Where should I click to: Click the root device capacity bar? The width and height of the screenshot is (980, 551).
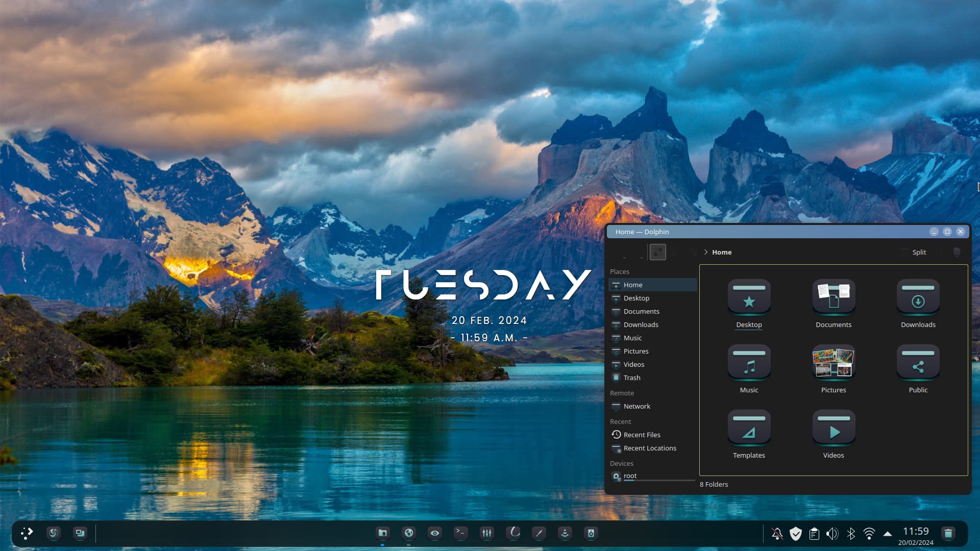tap(659, 481)
